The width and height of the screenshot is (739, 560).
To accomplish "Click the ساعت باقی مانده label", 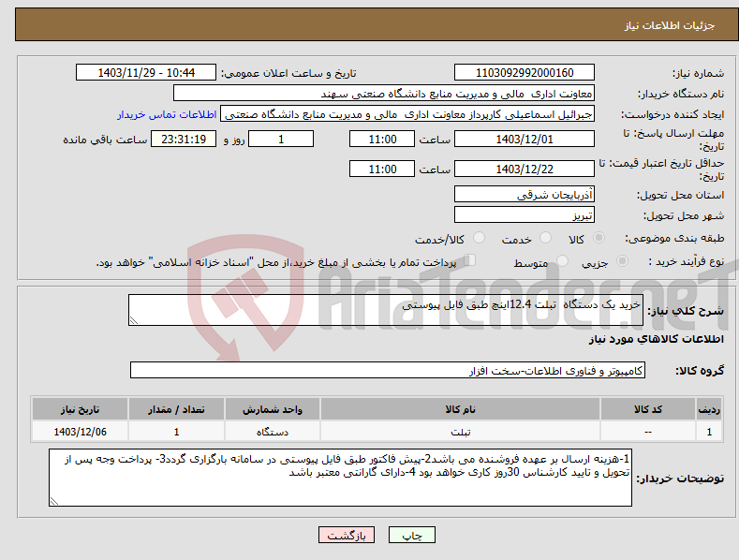I will [x=105, y=140].
